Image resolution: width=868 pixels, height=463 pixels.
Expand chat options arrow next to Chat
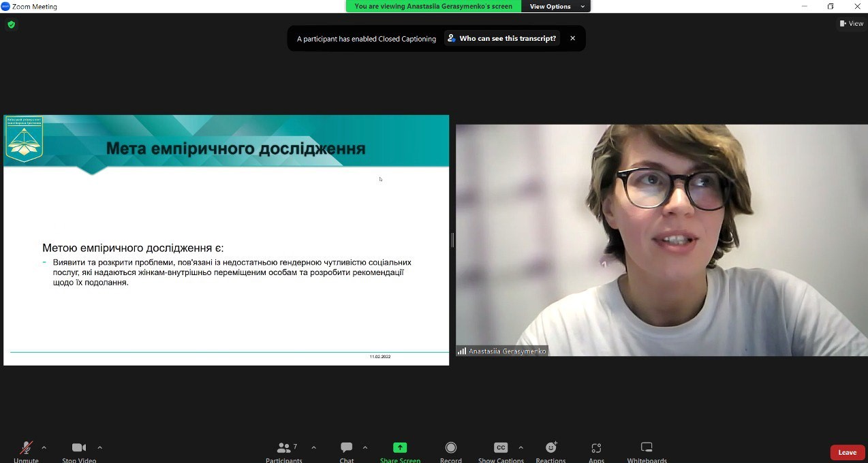365,447
